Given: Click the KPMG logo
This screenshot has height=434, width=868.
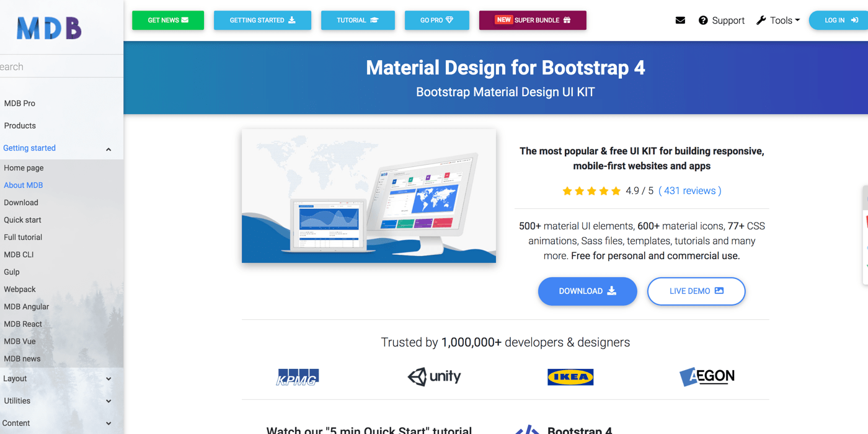Looking at the screenshot, I should [298, 376].
